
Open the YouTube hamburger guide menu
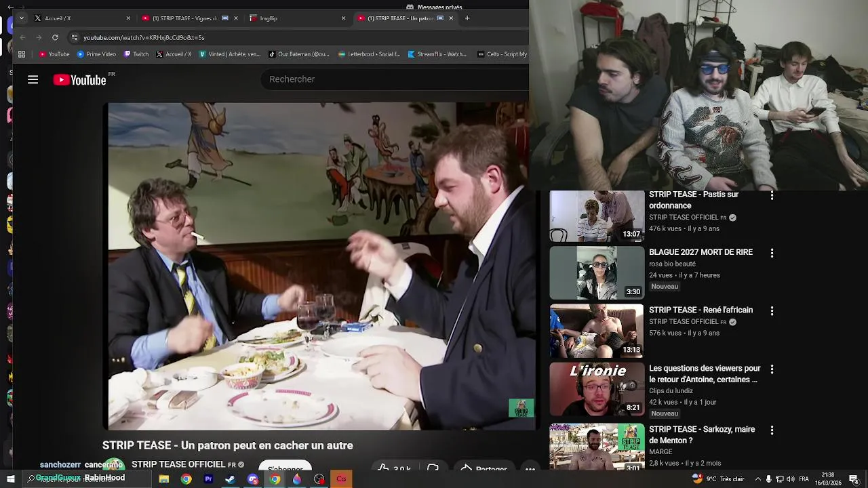[x=33, y=80]
